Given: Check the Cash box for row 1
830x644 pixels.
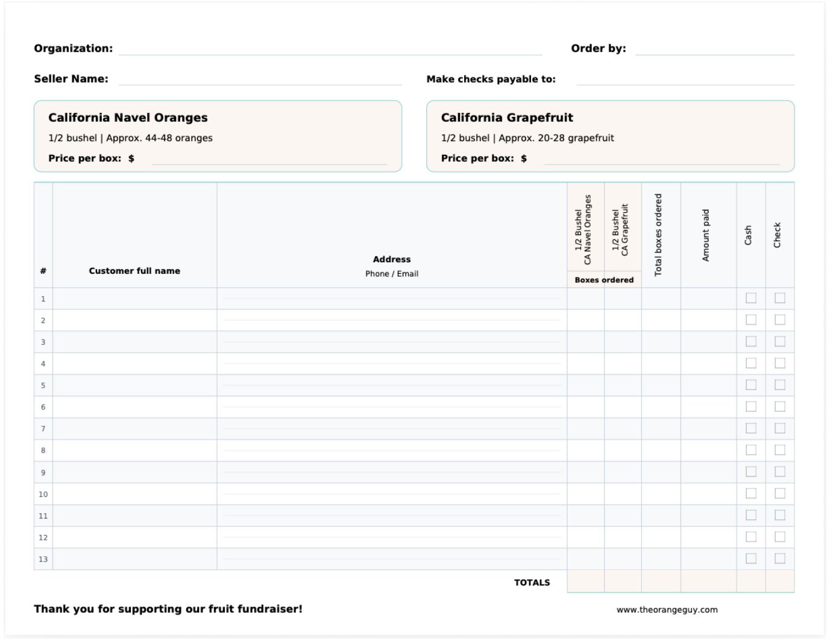Looking at the screenshot, I should click(x=750, y=298).
